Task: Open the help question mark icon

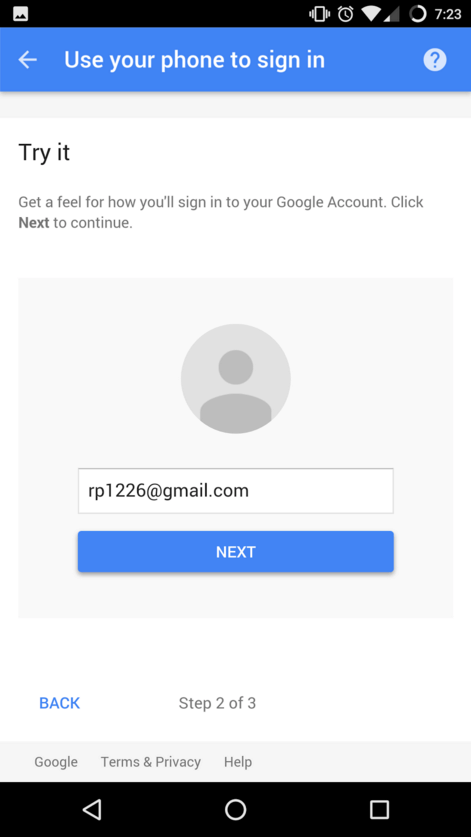Action: coord(435,60)
